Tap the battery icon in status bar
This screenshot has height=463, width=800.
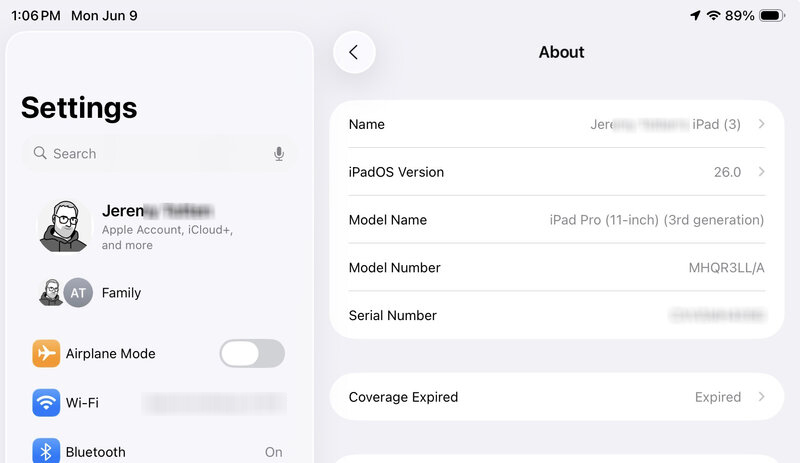pos(772,16)
